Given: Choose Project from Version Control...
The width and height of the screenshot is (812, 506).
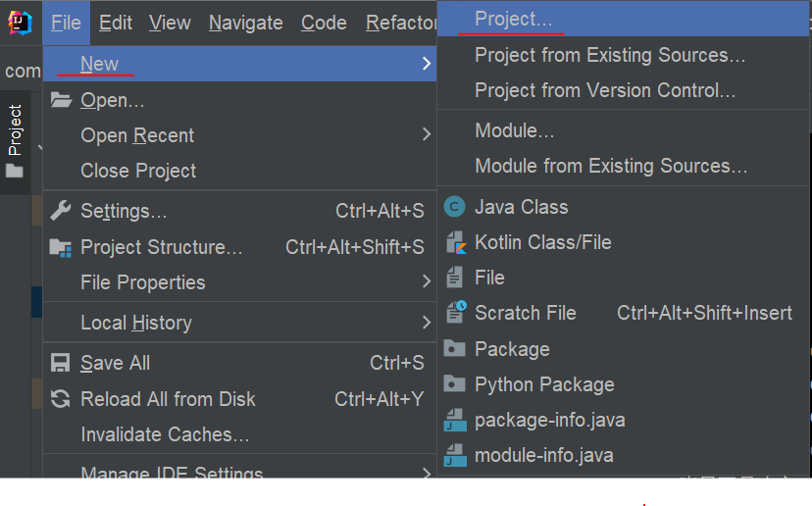Looking at the screenshot, I should 604,90.
